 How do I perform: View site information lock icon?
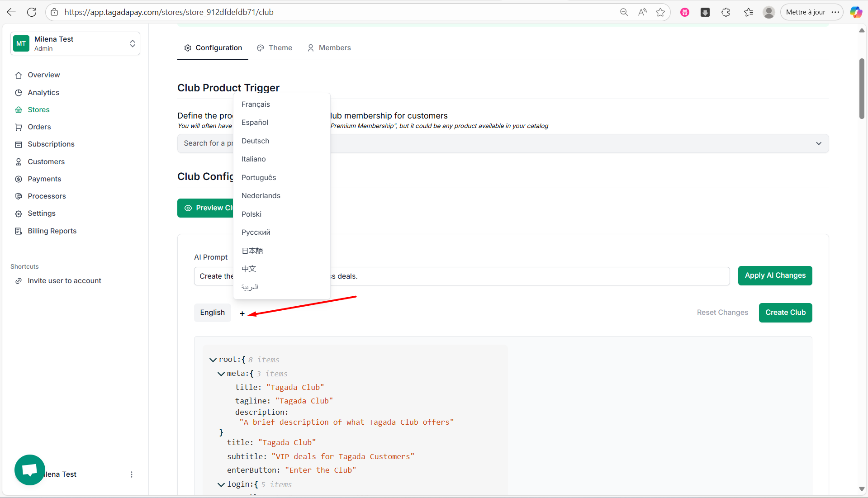point(54,12)
